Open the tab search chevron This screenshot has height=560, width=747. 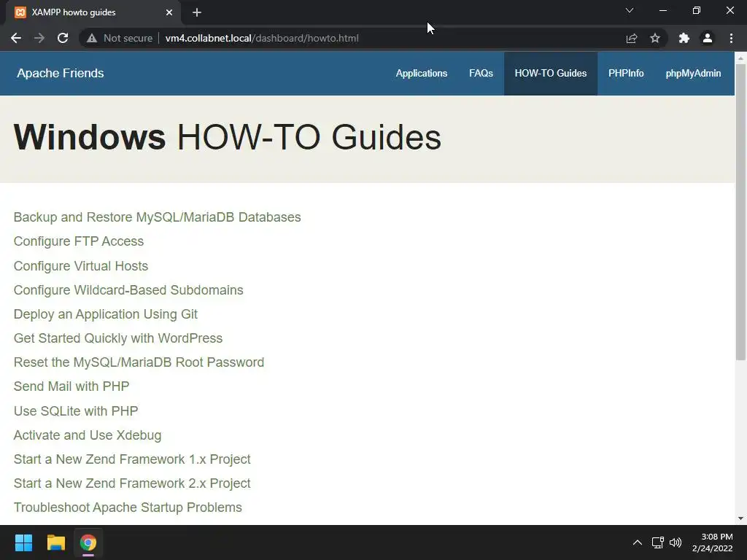[630, 10]
